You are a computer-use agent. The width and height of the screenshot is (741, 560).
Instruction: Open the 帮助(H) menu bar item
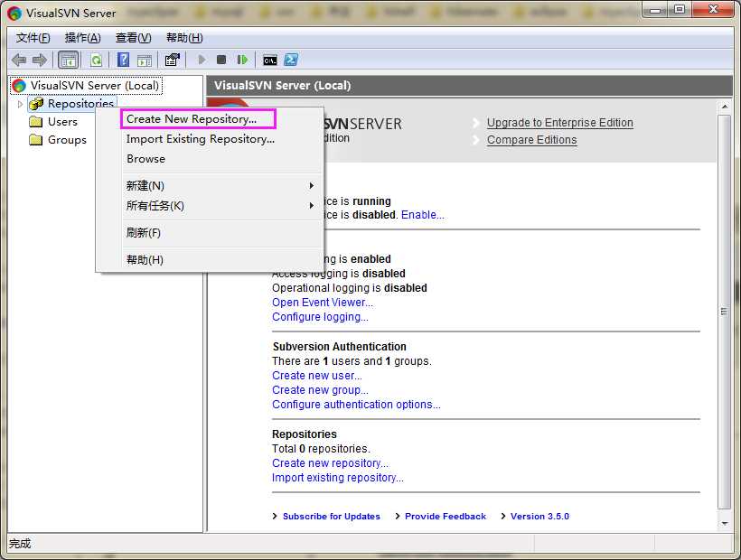tap(184, 38)
